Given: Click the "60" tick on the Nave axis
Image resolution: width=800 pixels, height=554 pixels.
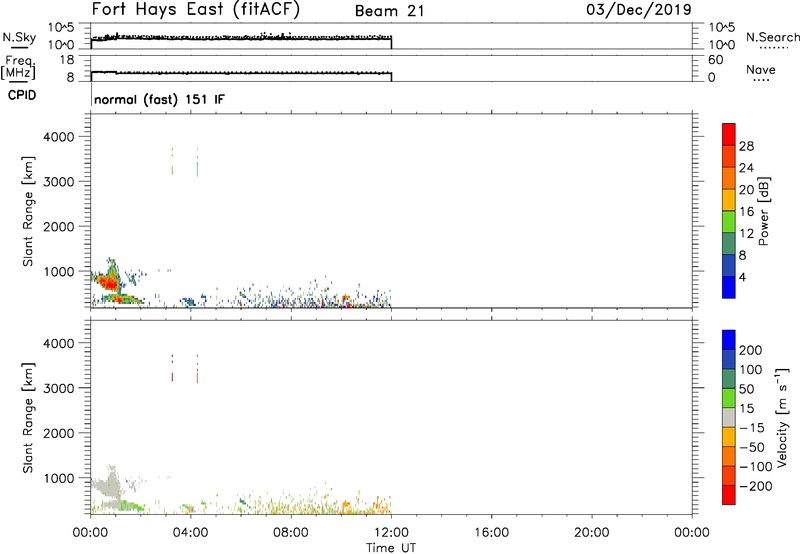Looking at the screenshot, I should coord(716,60).
